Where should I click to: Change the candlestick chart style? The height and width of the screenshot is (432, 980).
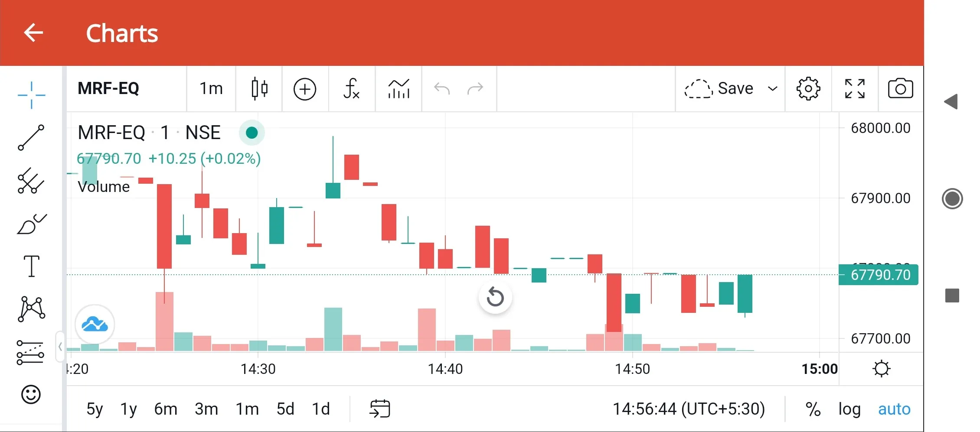pos(259,89)
